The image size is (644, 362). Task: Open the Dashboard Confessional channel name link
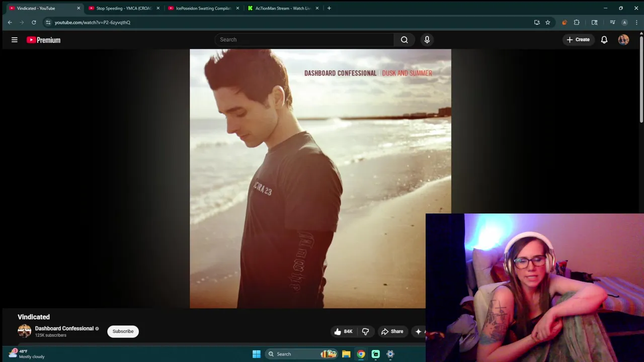click(x=64, y=328)
